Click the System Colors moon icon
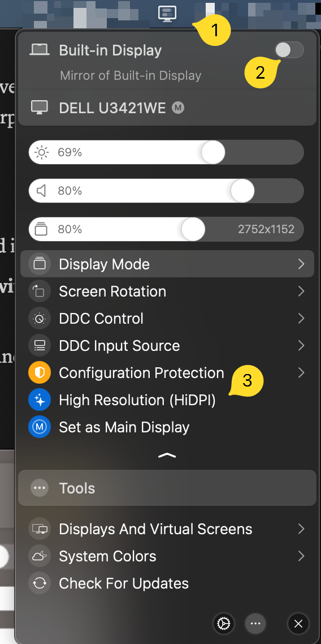Image resolution: width=321 pixels, height=644 pixels. [x=40, y=556]
